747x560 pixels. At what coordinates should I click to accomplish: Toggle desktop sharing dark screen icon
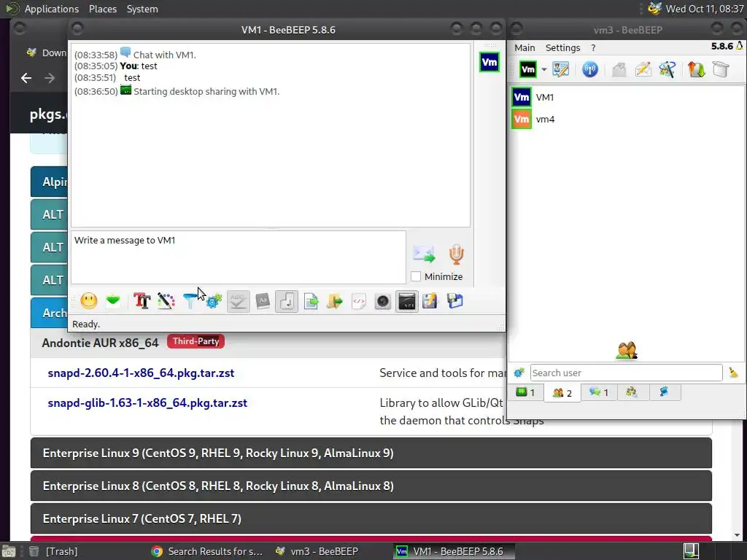(407, 301)
